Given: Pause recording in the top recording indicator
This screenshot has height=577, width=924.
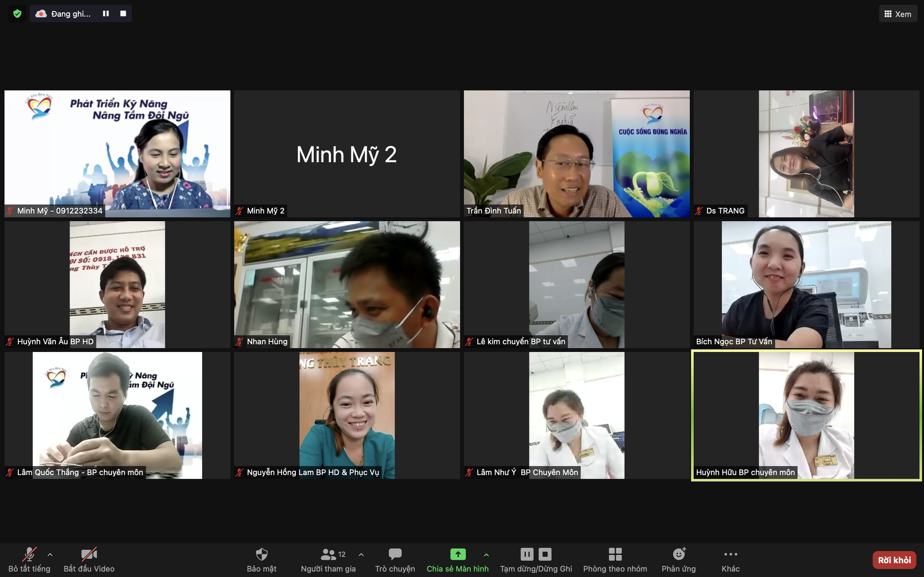Looking at the screenshot, I should [x=106, y=14].
